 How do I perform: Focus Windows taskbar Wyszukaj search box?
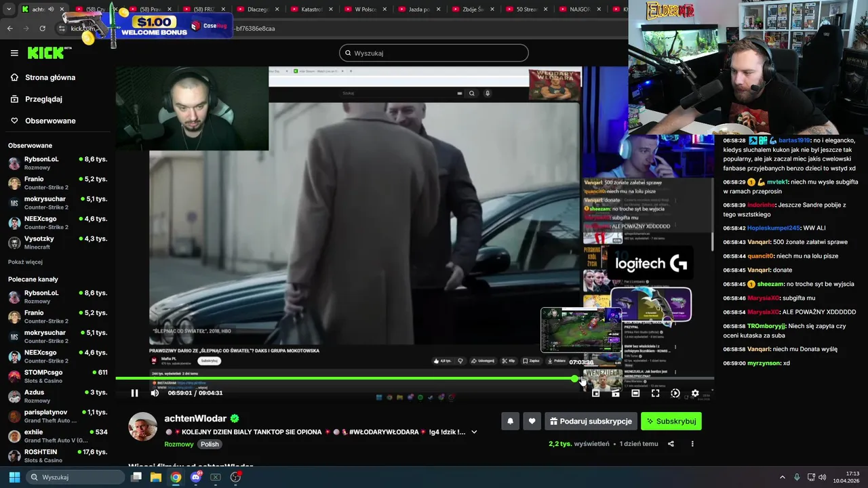coord(76,477)
